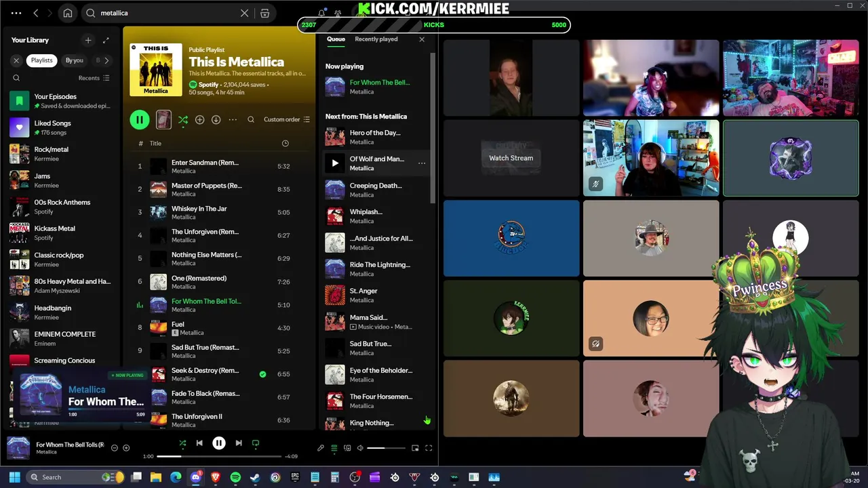
Task: Toggle playlist shuffle next to pause
Action: tap(183, 120)
